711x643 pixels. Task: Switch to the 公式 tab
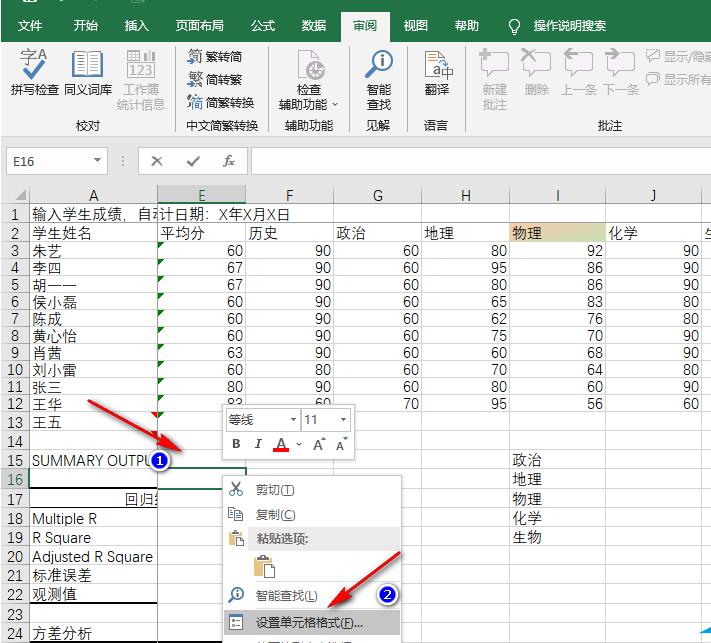[x=263, y=26]
